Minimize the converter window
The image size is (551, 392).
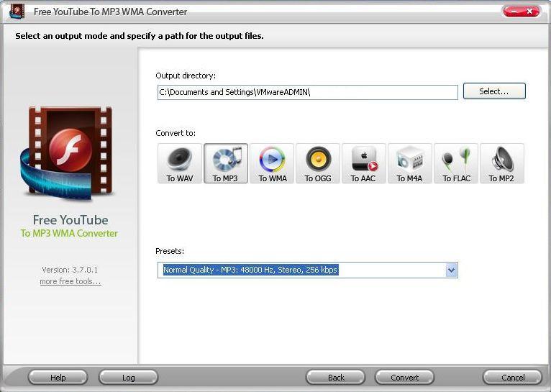514,12
